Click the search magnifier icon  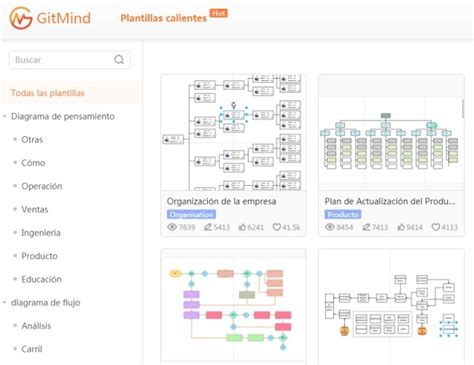tap(119, 60)
